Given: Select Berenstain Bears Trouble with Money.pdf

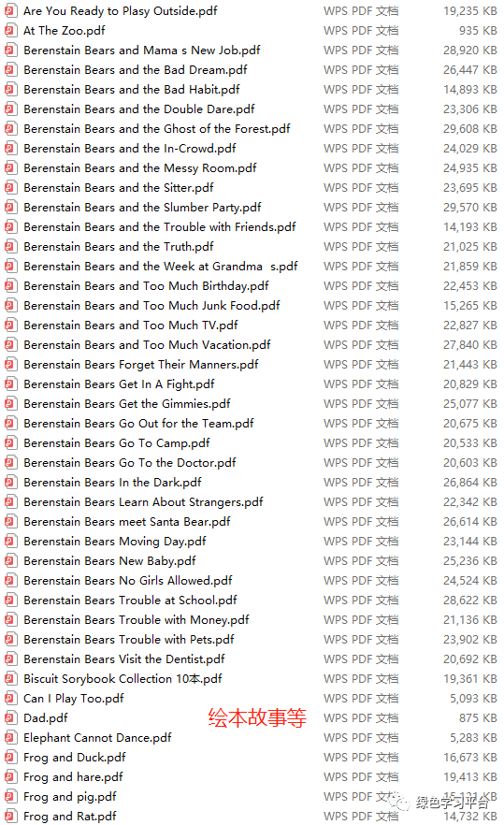Looking at the screenshot, I should [137, 620].
